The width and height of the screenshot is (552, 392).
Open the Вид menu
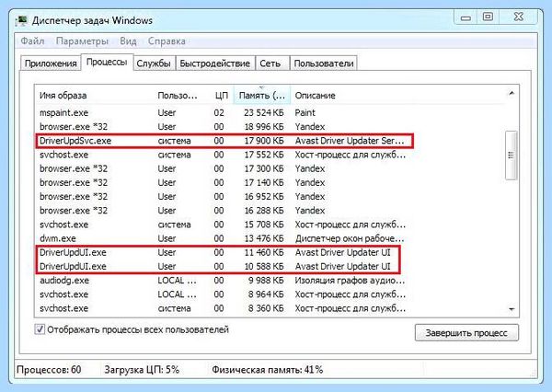coord(128,40)
